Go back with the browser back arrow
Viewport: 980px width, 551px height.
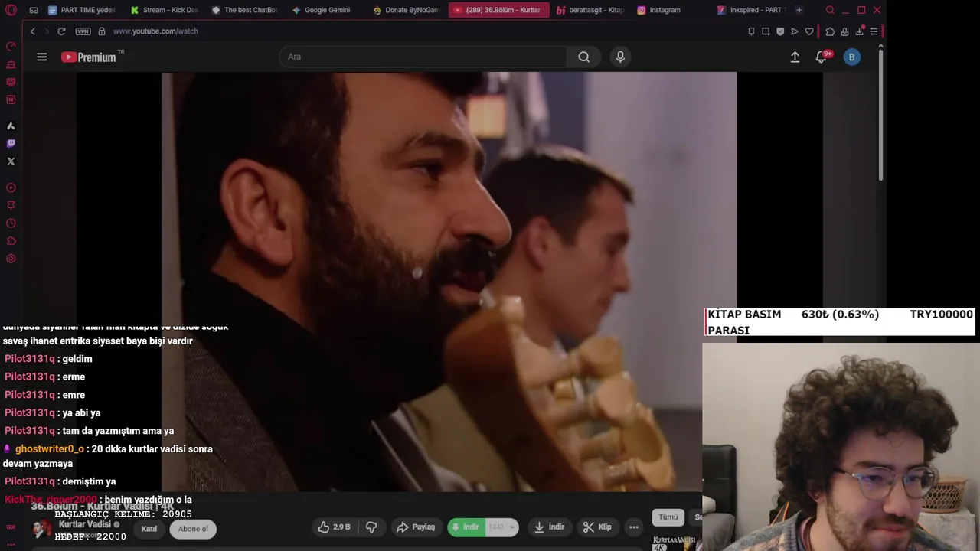(33, 31)
